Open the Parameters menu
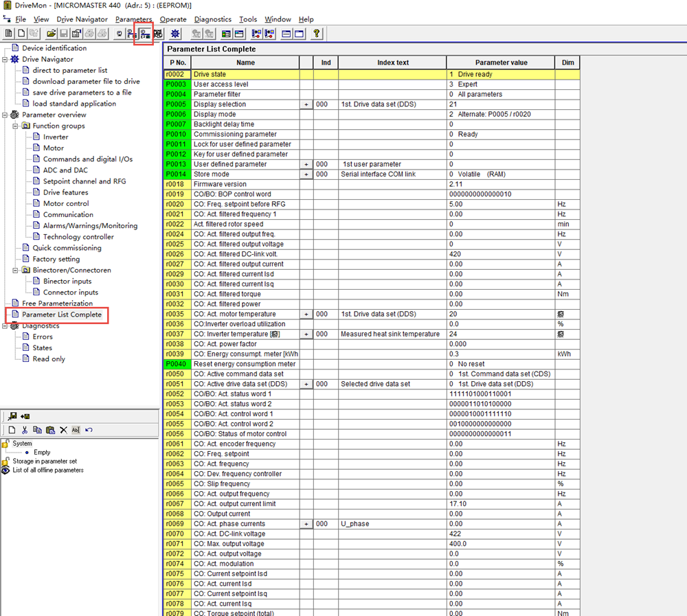This screenshot has height=616, width=687. [133, 19]
